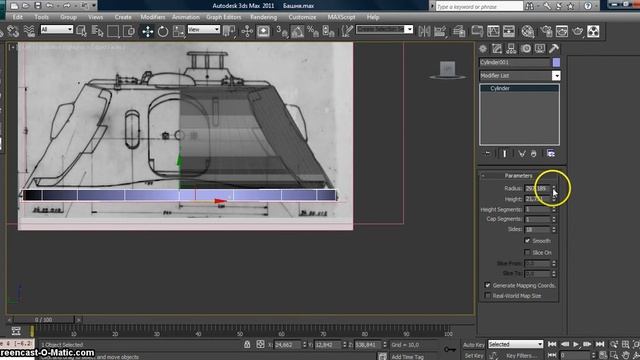640x360 pixels.
Task: Open the 'Selected' key filter dropdown
Action: [x=515, y=344]
